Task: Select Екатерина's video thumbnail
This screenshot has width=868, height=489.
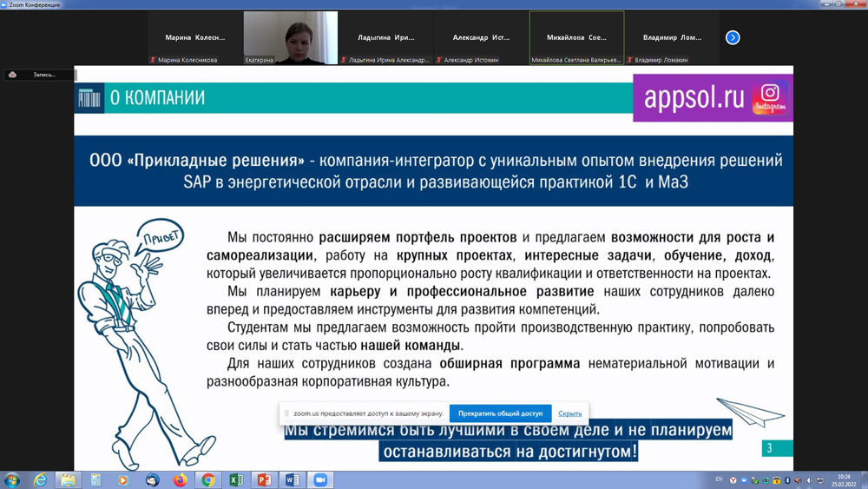Action: click(291, 37)
